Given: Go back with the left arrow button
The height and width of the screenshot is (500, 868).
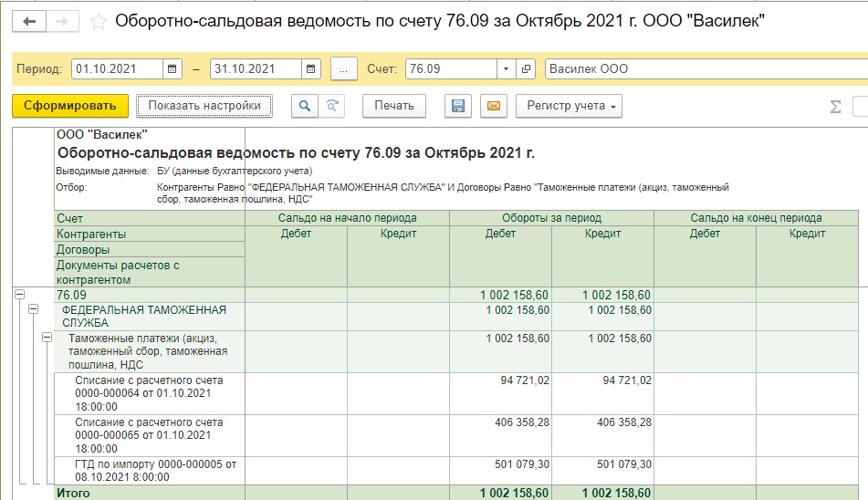Looking at the screenshot, I should tap(29, 22).
